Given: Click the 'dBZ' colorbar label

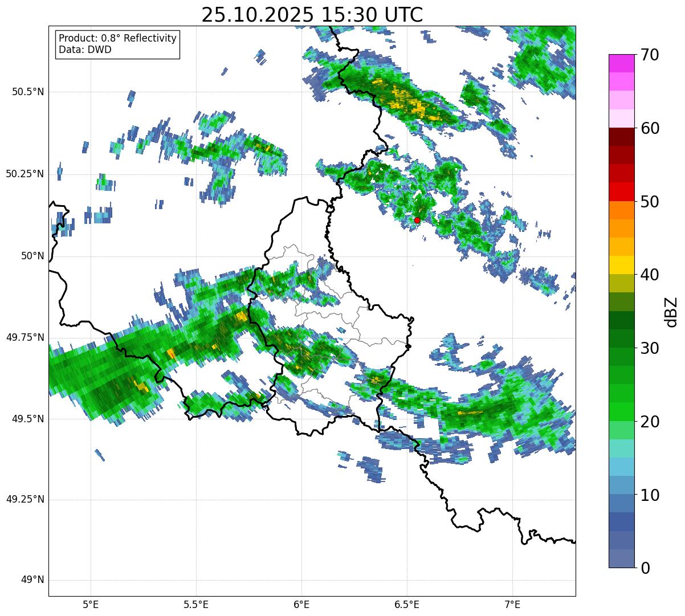Looking at the screenshot, I should click(671, 312).
